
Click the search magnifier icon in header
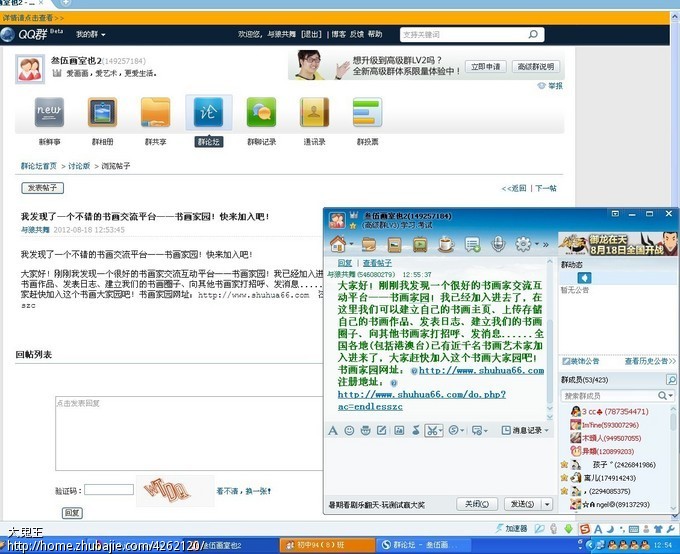533,34
